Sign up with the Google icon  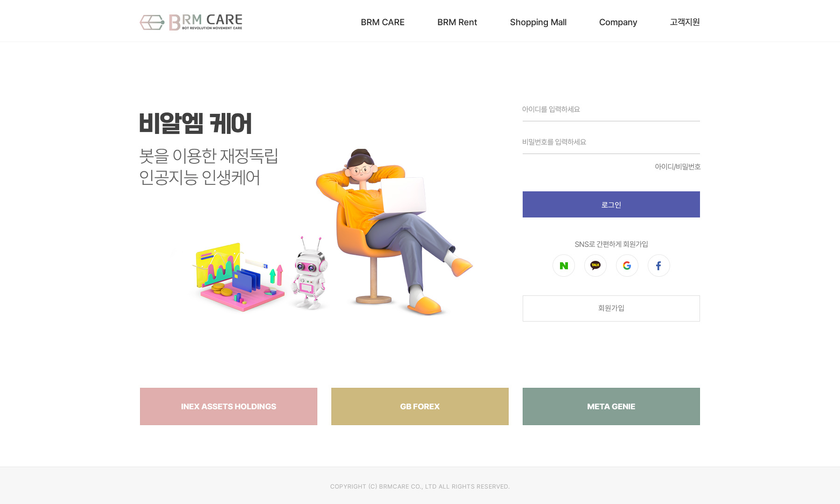627,266
